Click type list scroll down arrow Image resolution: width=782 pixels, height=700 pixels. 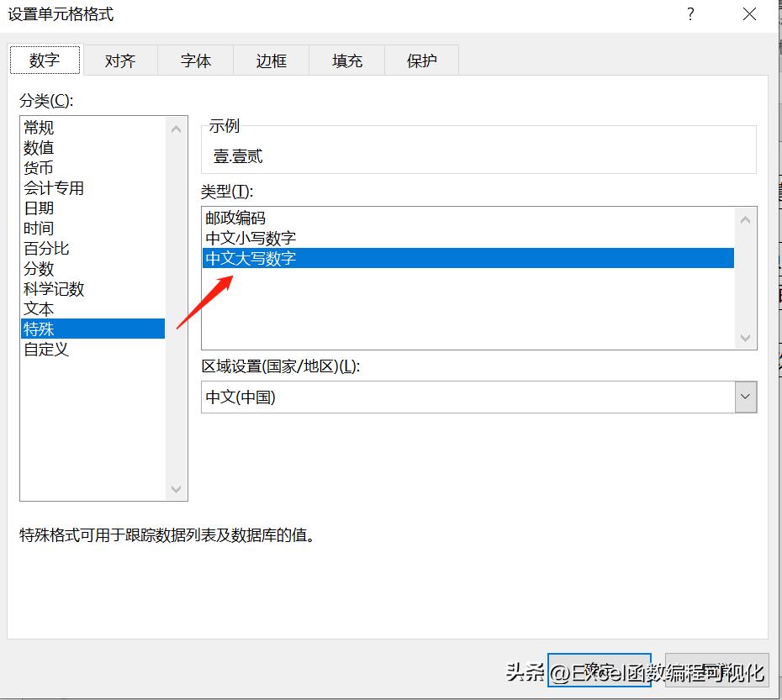(x=745, y=338)
